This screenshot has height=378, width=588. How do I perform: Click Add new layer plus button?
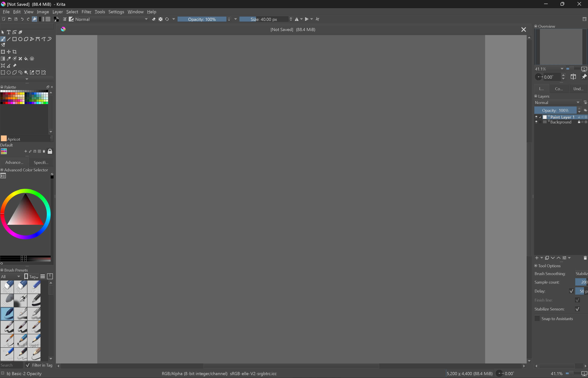pos(537,258)
